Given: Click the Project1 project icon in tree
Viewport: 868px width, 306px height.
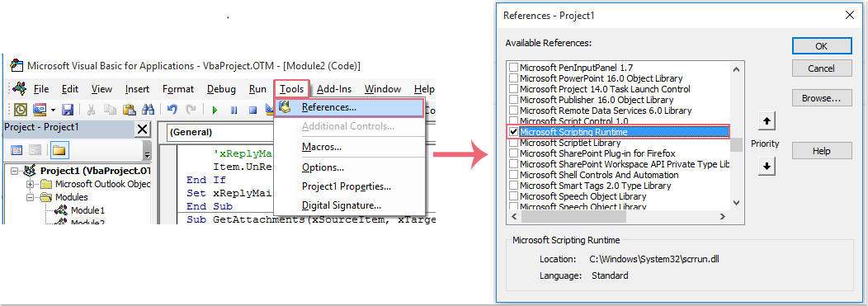Looking at the screenshot, I should 30,171.
